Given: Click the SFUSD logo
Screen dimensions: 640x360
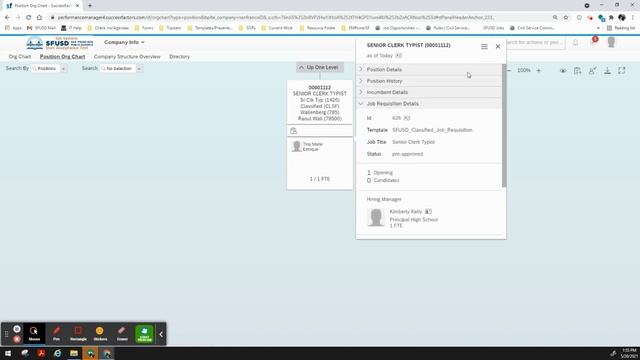Looking at the screenshot, I should pyautogui.click(x=60, y=43).
